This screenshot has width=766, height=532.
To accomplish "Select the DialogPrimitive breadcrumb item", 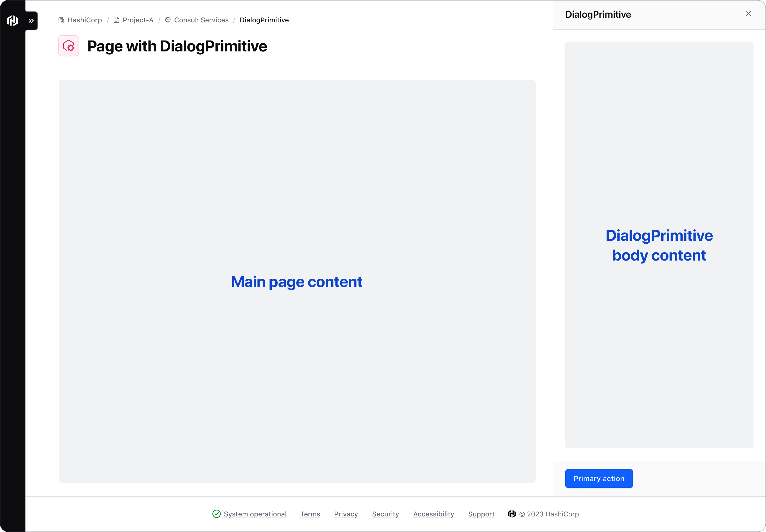I will pos(264,20).
